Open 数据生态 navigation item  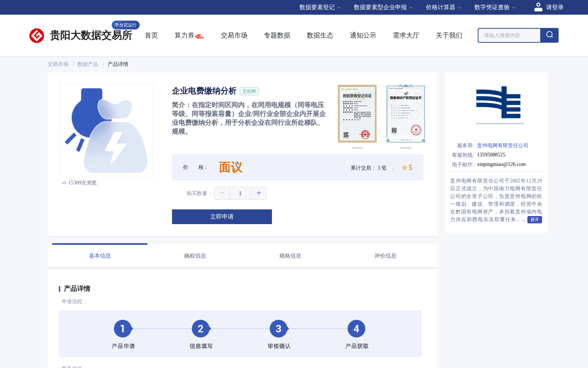point(320,35)
